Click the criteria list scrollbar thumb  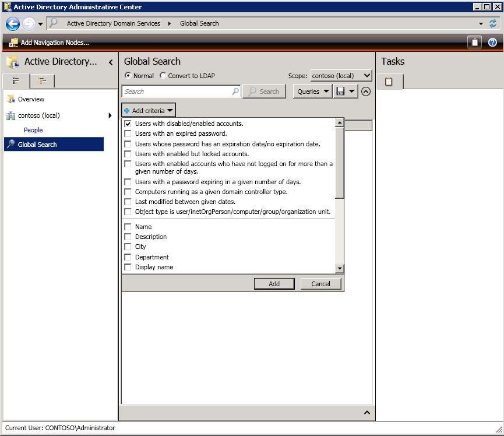(x=340, y=163)
